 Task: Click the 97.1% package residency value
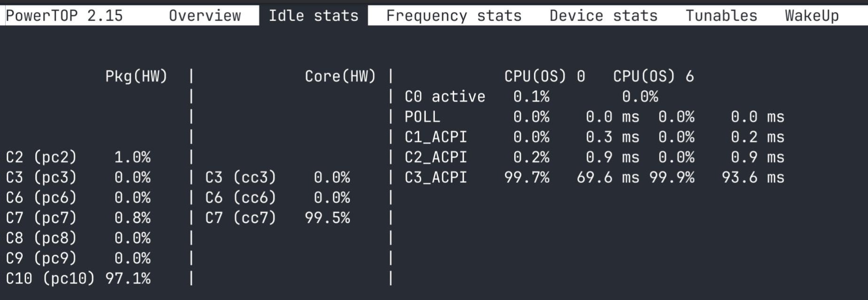pos(128,278)
